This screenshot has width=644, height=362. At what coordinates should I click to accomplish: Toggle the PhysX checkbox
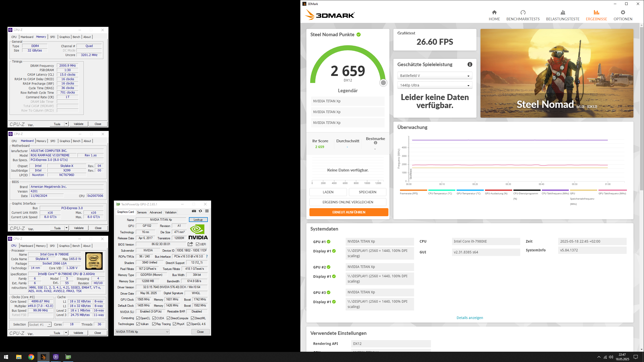point(174,324)
